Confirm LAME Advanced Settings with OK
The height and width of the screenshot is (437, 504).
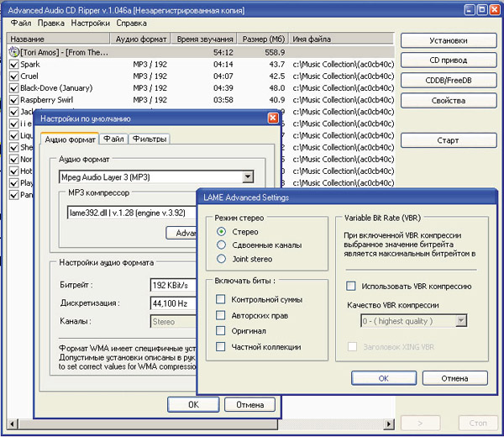pyautogui.click(x=384, y=378)
